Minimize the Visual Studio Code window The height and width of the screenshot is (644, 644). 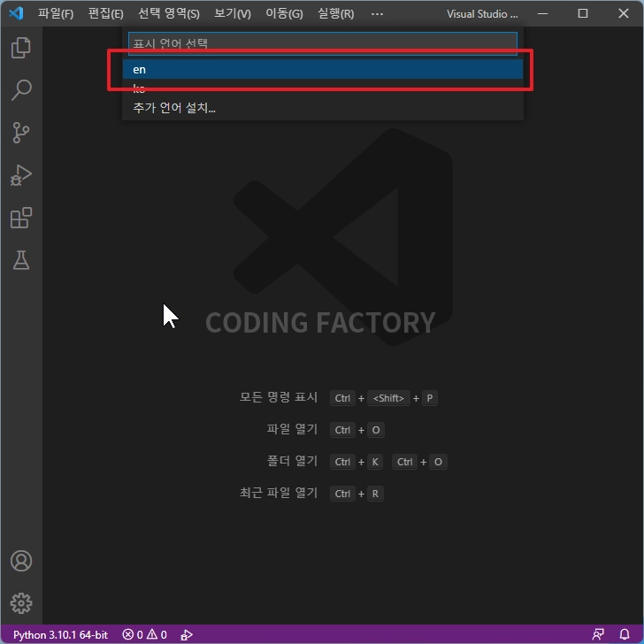[x=542, y=13]
